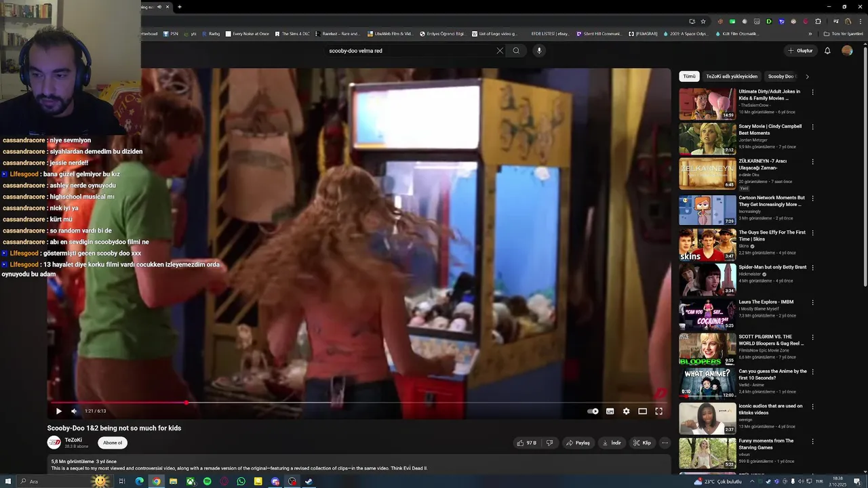868x488 pixels.
Task: Open Spotify from the taskbar
Action: click(x=208, y=481)
